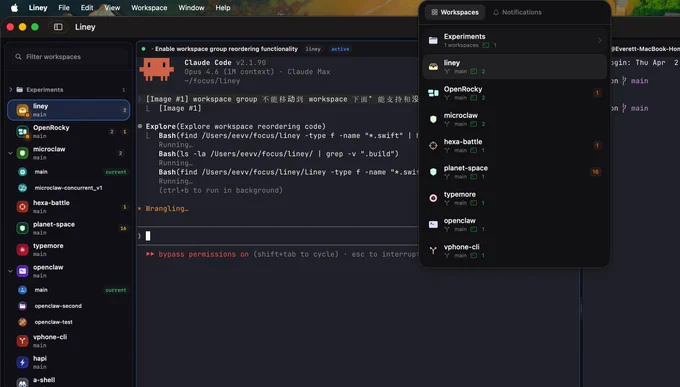Click the terminal prompt input line
The image size is (680, 387).
tap(278, 236)
